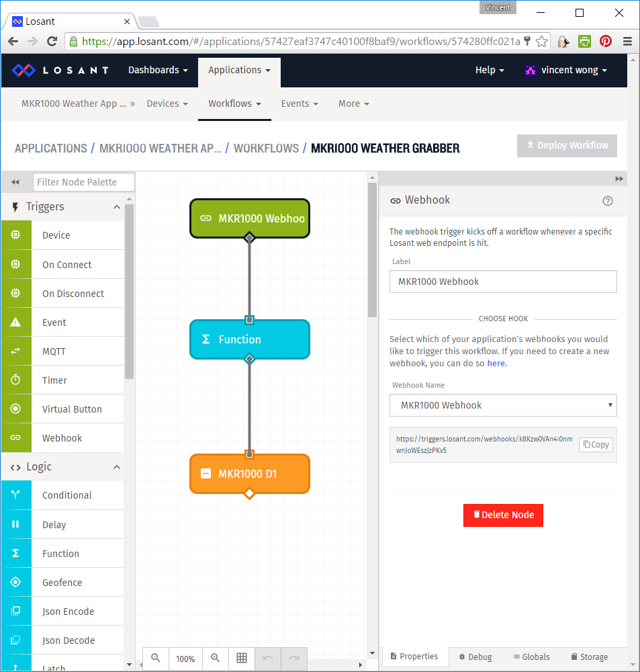Select the Device trigger in the node palette

tap(16, 235)
